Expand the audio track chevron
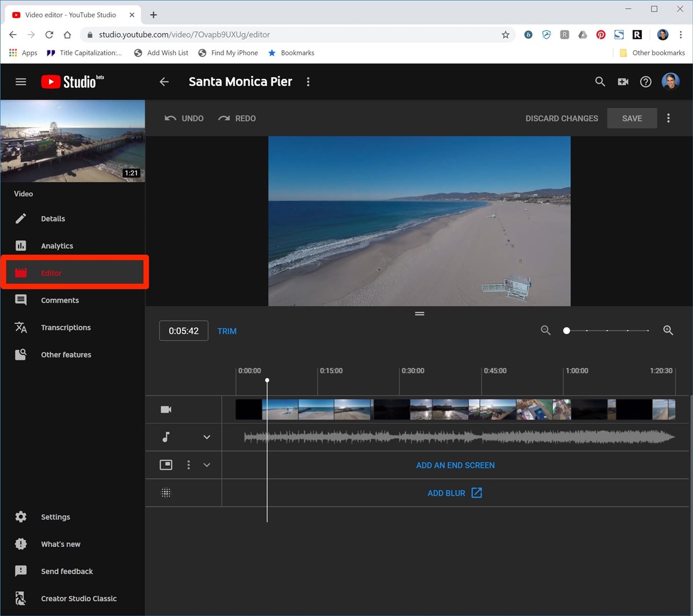The width and height of the screenshot is (693, 616). (x=207, y=437)
